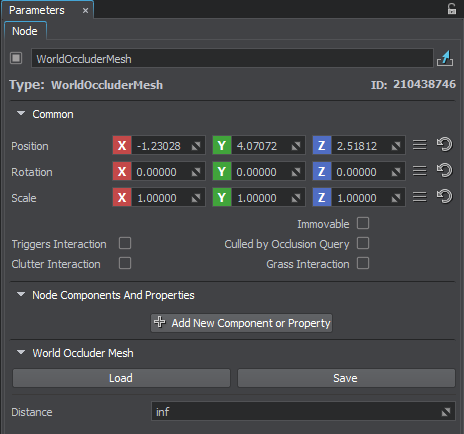The image size is (464, 434).
Task: Collapse the Common section
Action: (x=21, y=114)
